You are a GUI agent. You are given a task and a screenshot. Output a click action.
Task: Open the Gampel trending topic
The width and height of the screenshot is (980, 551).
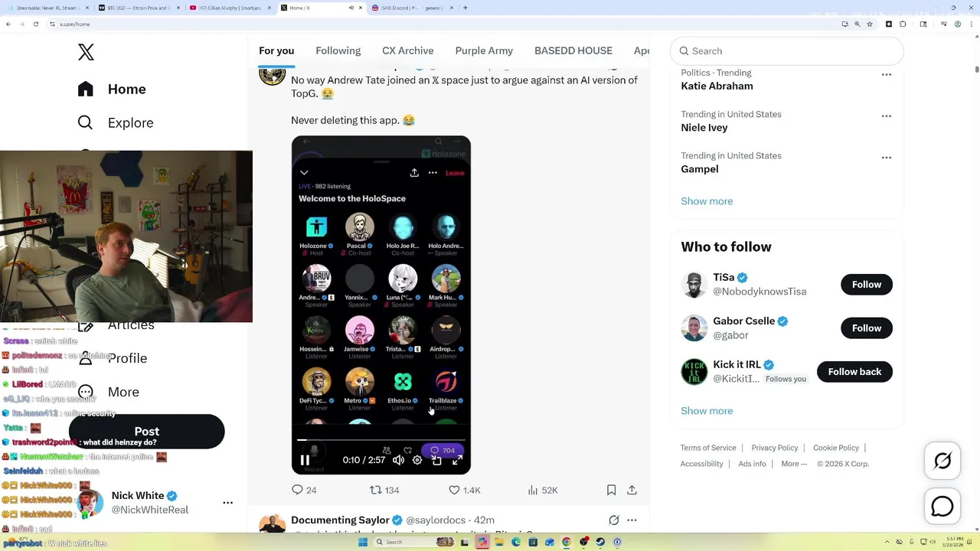[x=700, y=169]
